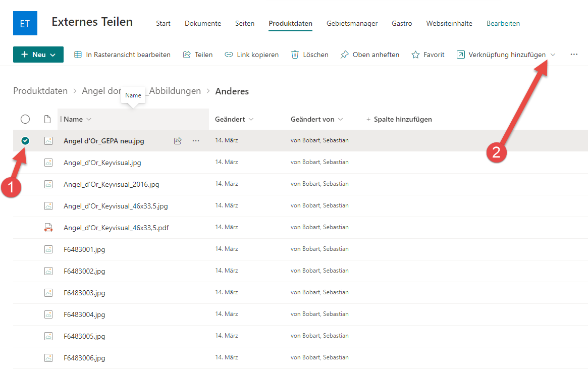This screenshot has height=371, width=588.
Task: Click the share icon next to Angel d'Or_GEPA neu.jpg
Action: pos(178,141)
